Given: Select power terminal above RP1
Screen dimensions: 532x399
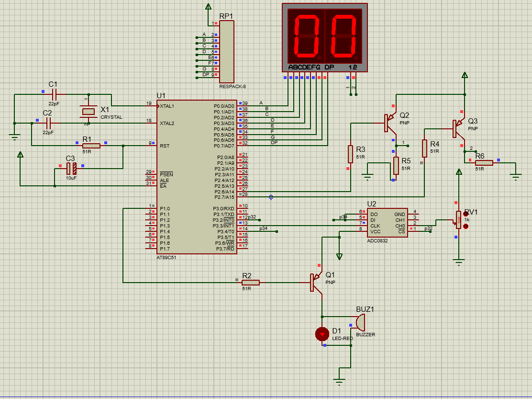Looking at the screenshot, I should (208, 7).
